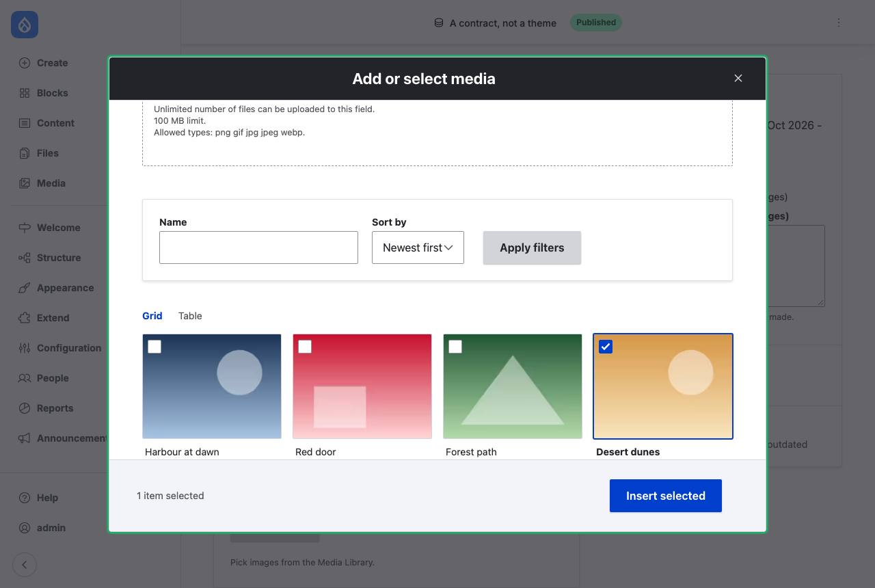This screenshot has width=875, height=588.
Task: Check the Forest path checkbox
Action: pyautogui.click(x=455, y=347)
